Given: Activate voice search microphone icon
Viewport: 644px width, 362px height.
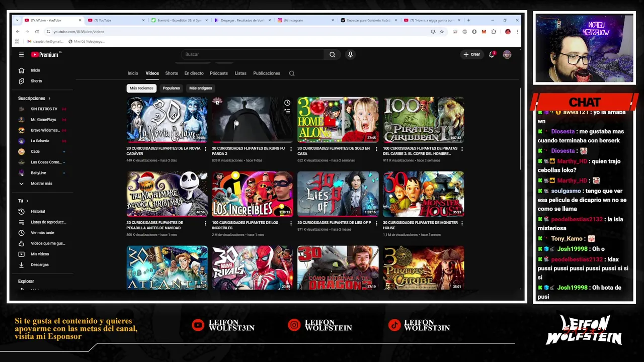Looking at the screenshot, I should pyautogui.click(x=350, y=54).
